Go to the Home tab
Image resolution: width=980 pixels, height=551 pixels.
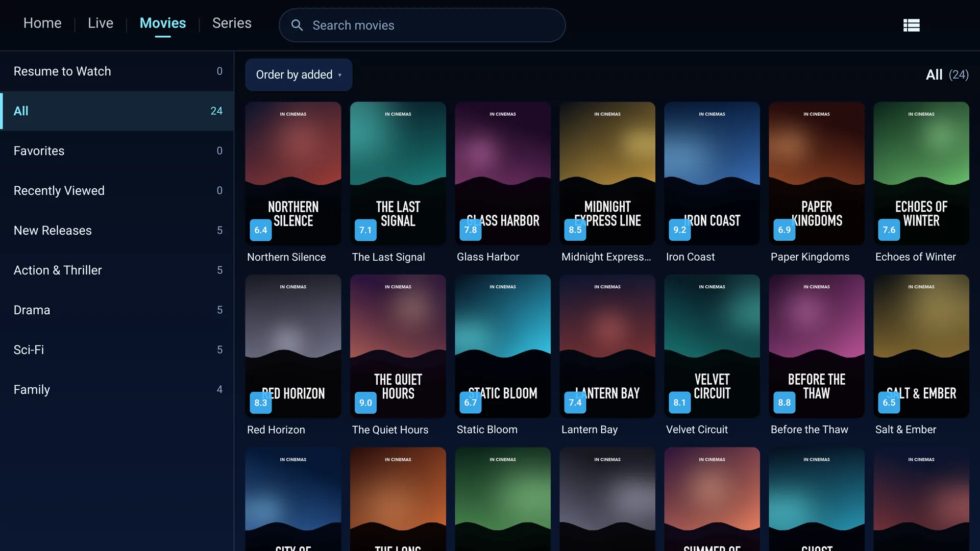[42, 23]
